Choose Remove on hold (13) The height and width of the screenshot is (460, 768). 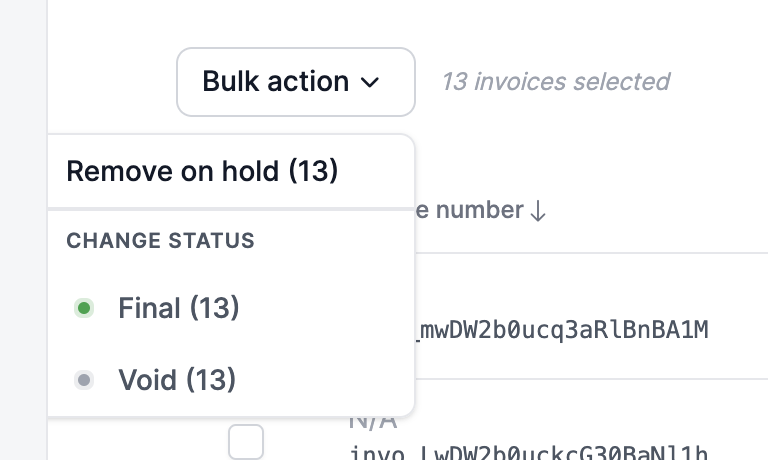(202, 171)
